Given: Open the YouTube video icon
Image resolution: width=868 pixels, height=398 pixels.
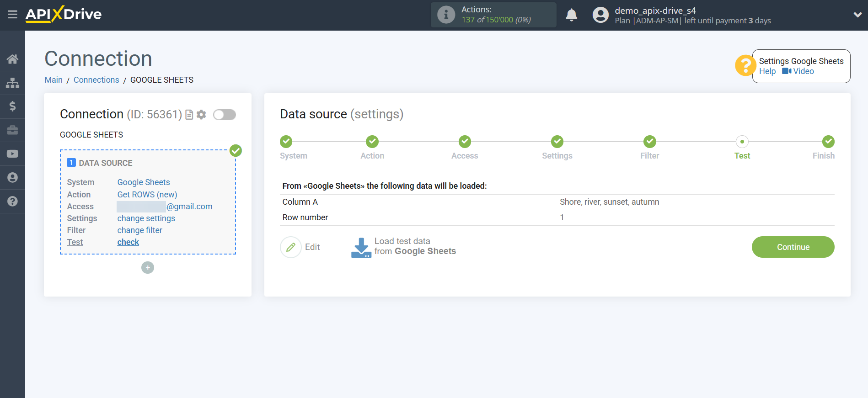Looking at the screenshot, I should tap(12, 154).
